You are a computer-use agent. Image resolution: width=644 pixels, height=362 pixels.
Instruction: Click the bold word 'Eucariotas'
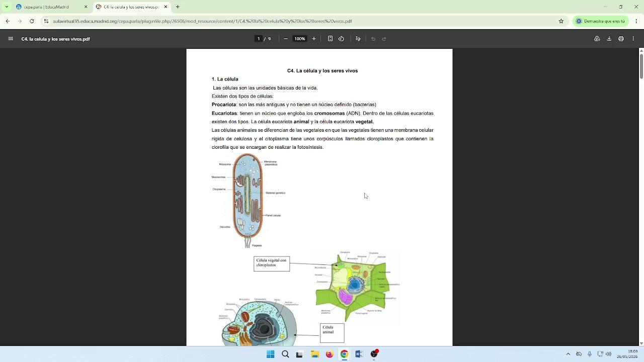[224, 113]
